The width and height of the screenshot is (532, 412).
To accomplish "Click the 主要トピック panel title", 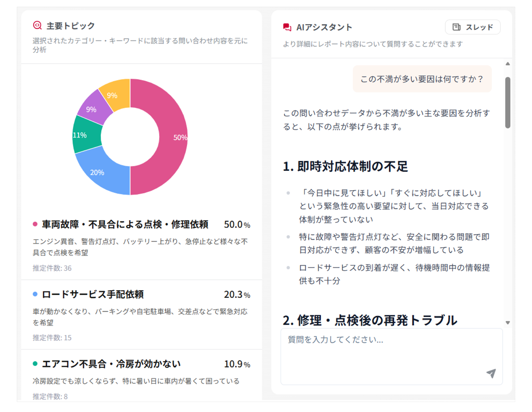I will pyautogui.click(x=71, y=26).
